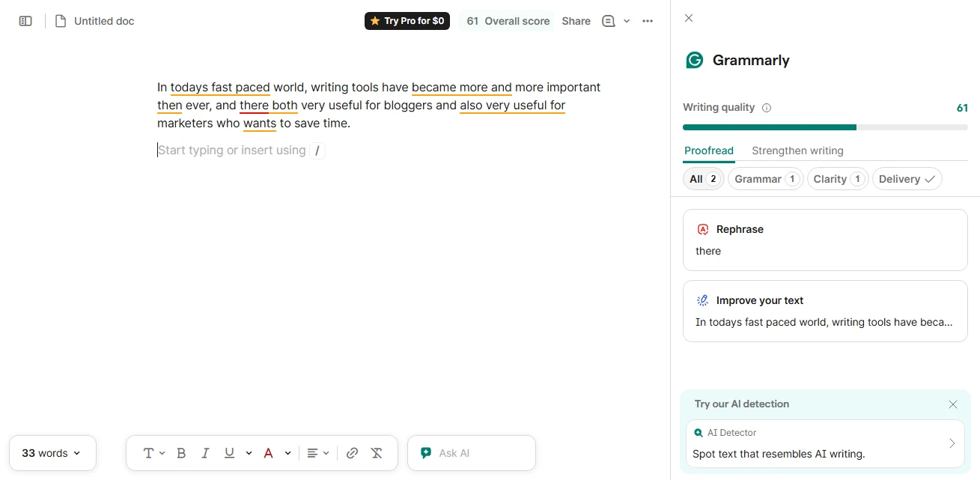Open the Improve your text suggestion card

(x=825, y=311)
